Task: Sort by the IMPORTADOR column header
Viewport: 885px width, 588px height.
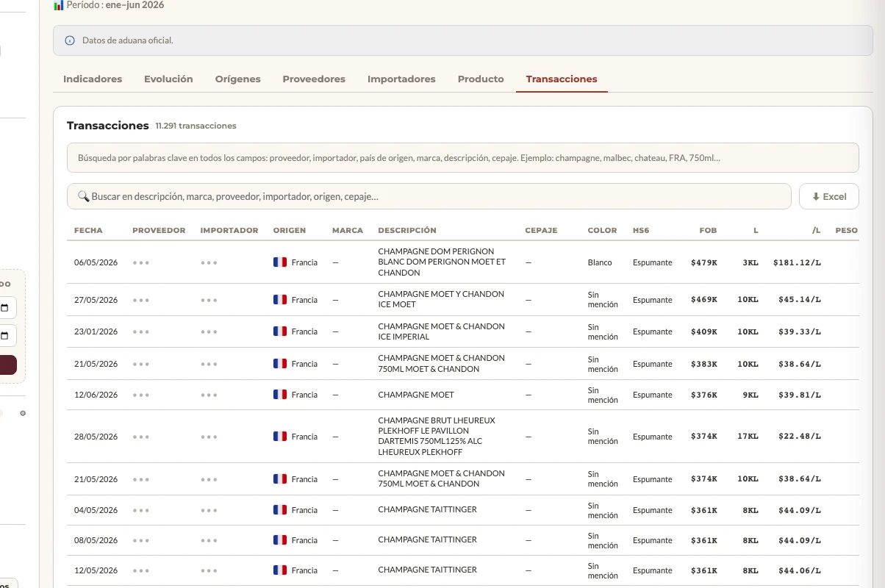Action: point(229,230)
